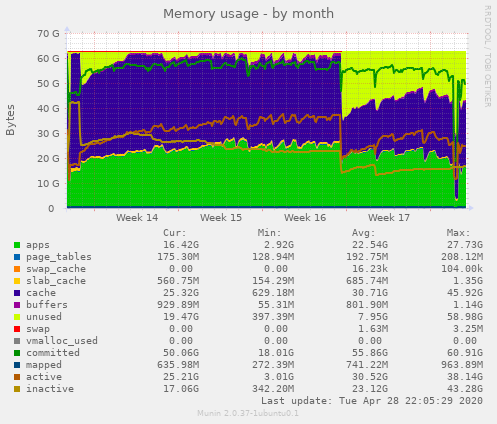
Task: Click the 'Max:' column header
Action: coord(459,233)
